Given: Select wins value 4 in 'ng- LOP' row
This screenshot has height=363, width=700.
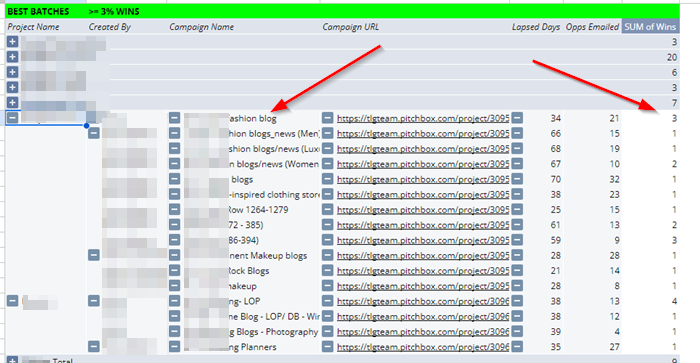Looking at the screenshot, I should pos(674,301).
